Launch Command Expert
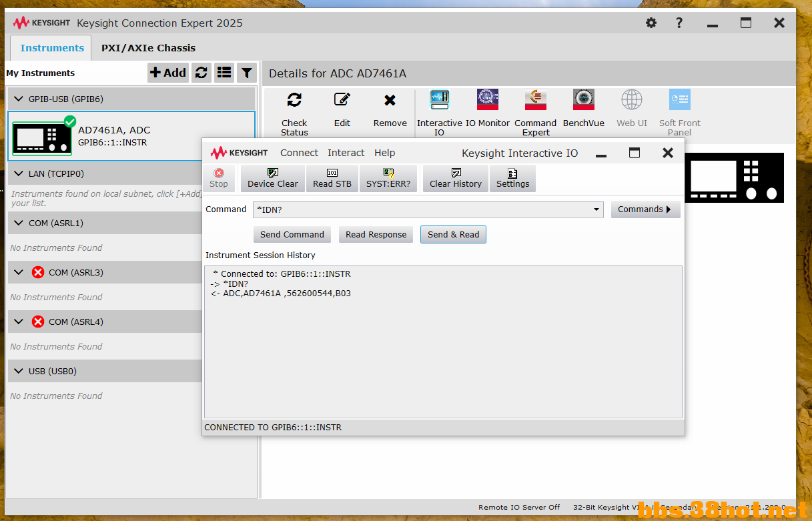 [536, 113]
